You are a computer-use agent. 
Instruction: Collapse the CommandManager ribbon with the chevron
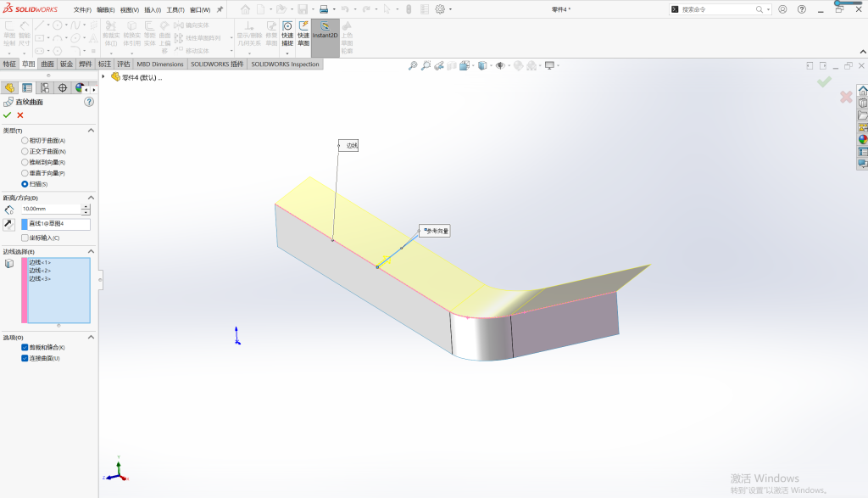pyautogui.click(x=862, y=52)
